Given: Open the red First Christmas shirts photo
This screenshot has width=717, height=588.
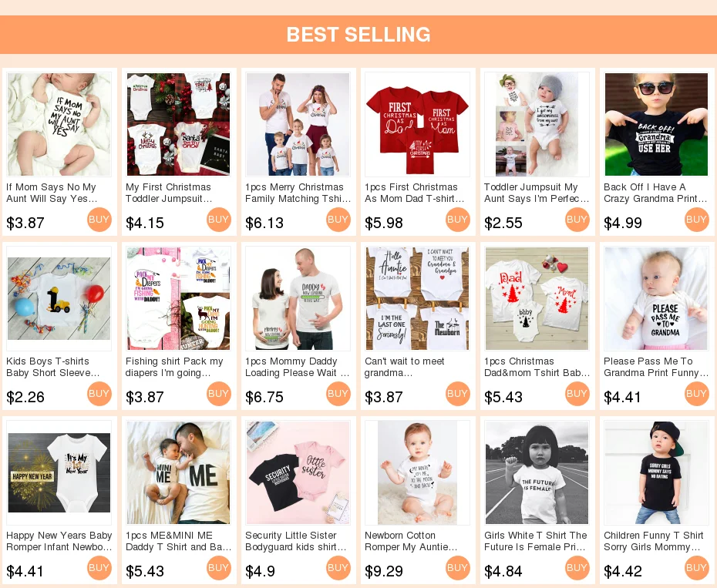Looking at the screenshot, I should tap(418, 124).
